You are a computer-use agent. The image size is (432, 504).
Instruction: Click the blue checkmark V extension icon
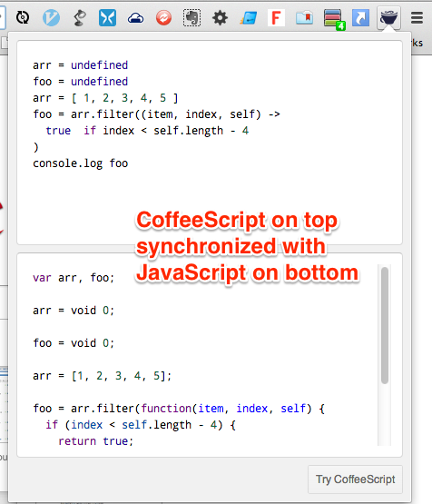(51, 17)
